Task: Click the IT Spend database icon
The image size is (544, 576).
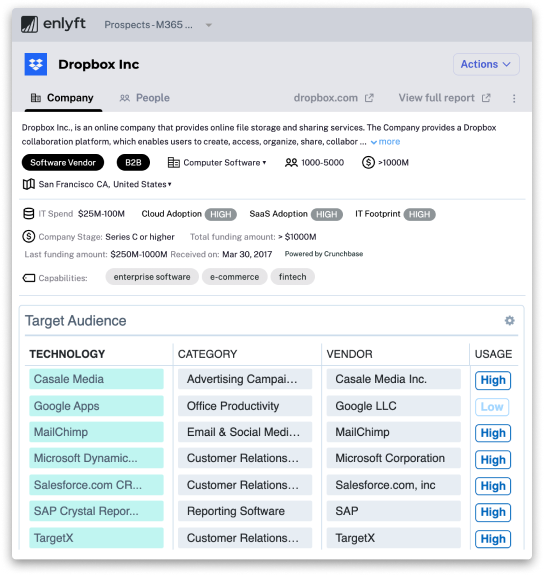Action: [29, 214]
